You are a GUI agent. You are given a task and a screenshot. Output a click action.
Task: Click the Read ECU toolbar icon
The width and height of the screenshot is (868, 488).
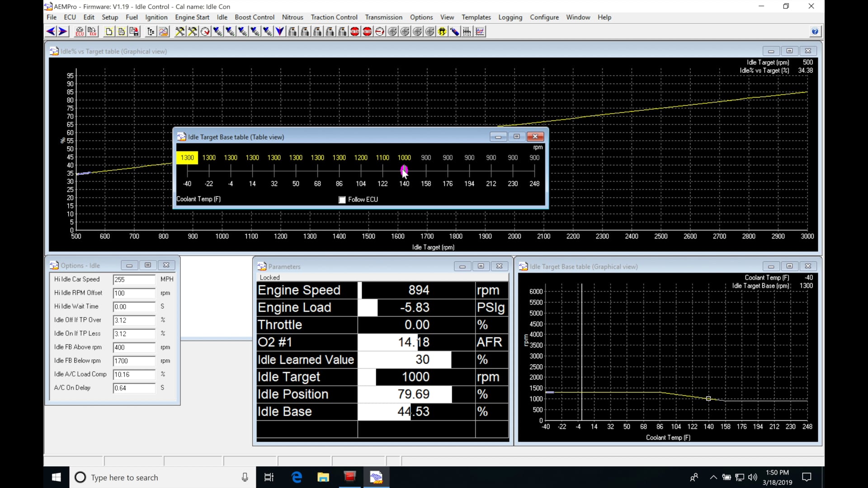click(x=79, y=31)
